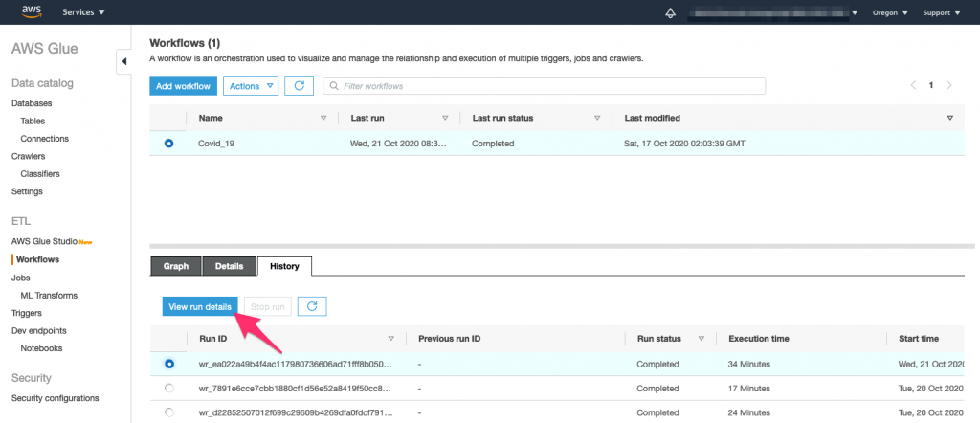Click the AWS Glue sidebar title
This screenshot has height=423, width=980.
(x=45, y=49)
